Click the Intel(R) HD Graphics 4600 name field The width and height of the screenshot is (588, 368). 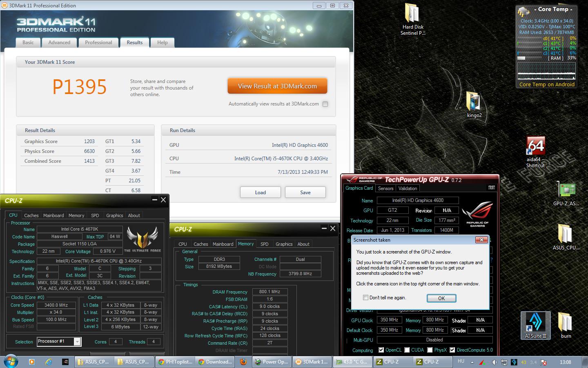[x=418, y=200]
